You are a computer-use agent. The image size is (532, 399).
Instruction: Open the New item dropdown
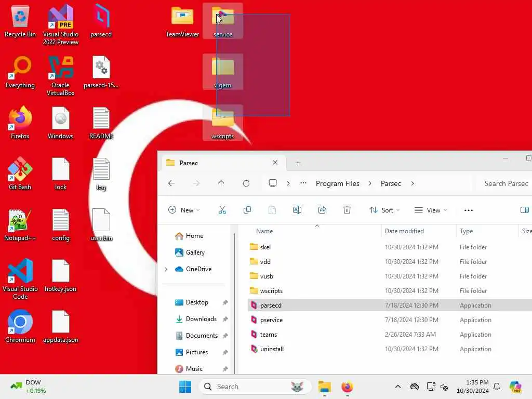coord(184,210)
